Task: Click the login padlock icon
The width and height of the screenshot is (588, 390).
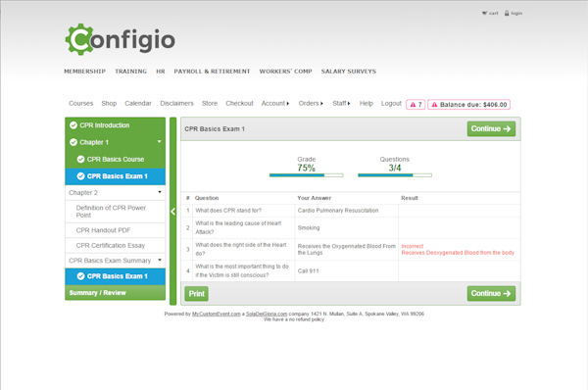Action: [507, 13]
